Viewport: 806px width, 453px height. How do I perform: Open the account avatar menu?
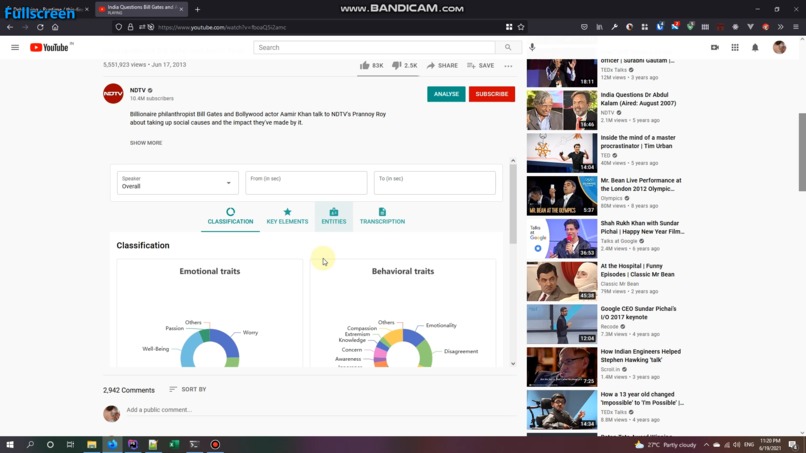point(779,47)
